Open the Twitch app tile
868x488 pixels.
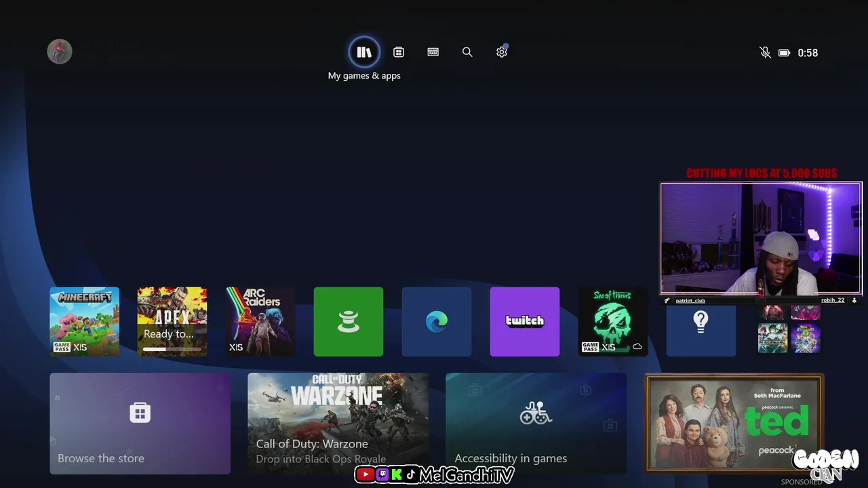(x=525, y=322)
